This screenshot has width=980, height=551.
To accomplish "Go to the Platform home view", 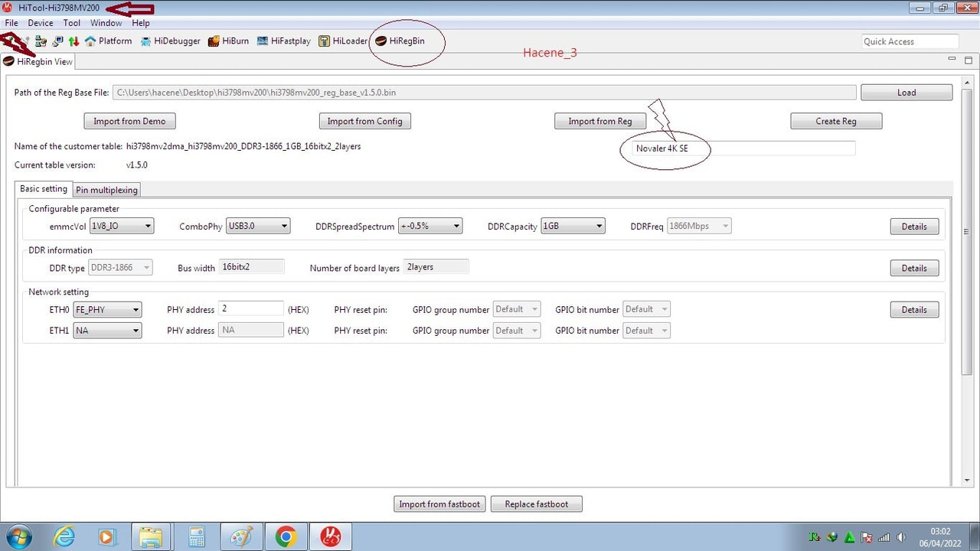I will pos(108,41).
